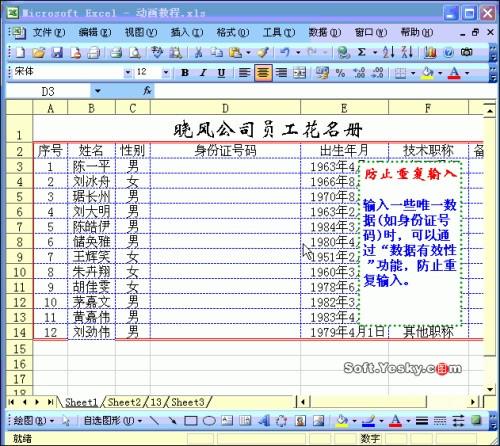
Task: Open the Name Box dropdown arrow
Action: [x=97, y=91]
